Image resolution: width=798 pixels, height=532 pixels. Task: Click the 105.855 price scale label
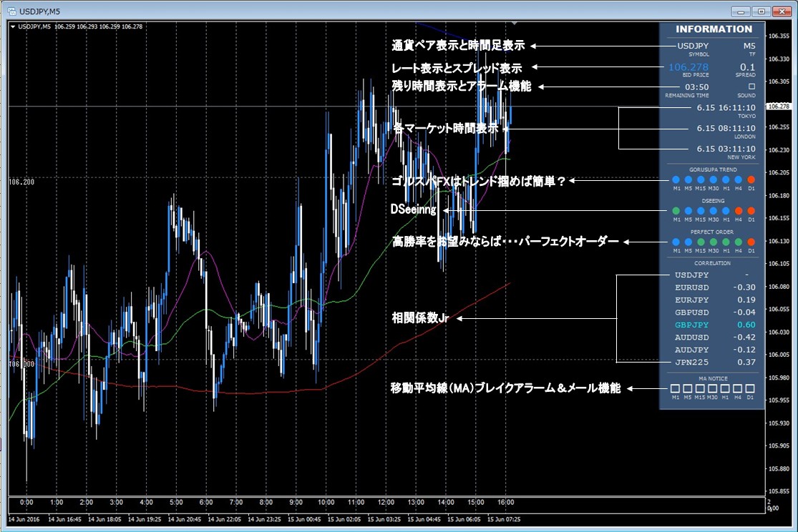(x=779, y=491)
